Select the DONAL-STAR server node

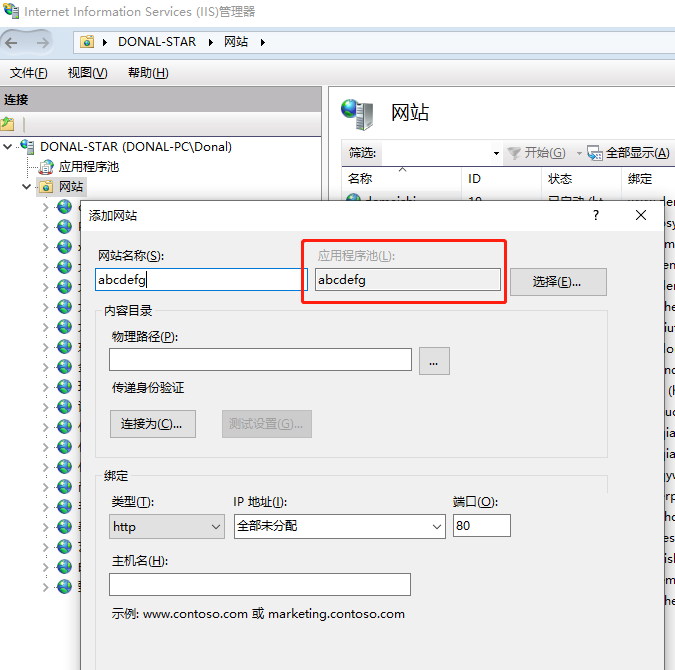[x=135, y=147]
